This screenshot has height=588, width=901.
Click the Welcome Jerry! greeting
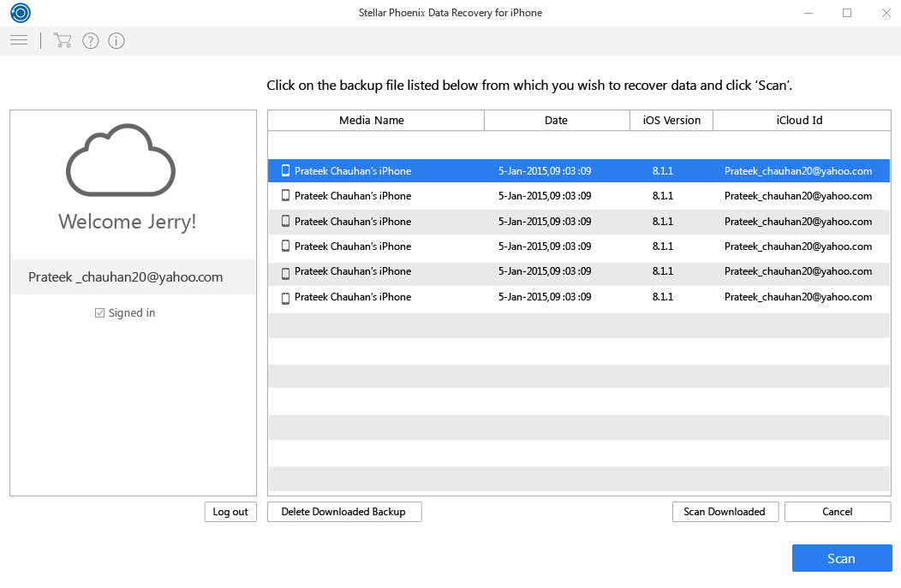pos(128,222)
